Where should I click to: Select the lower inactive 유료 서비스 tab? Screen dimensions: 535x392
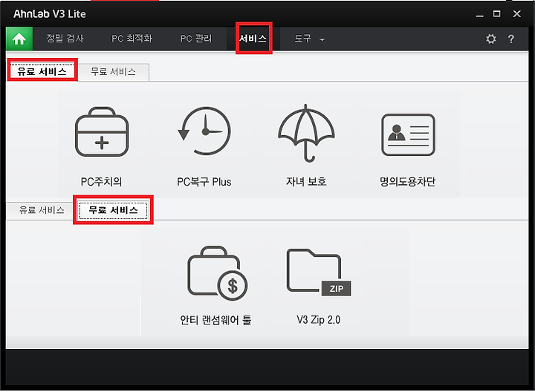(42, 210)
